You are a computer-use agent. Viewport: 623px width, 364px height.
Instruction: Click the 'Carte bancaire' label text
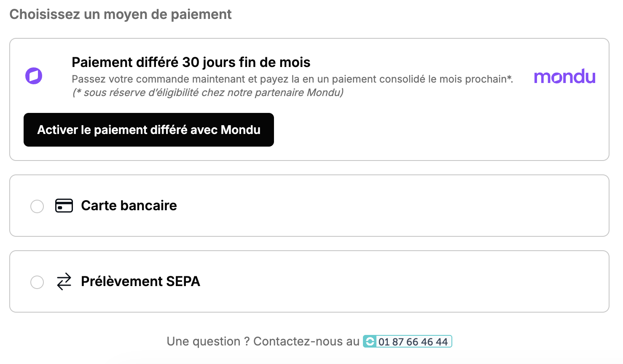coord(129,206)
